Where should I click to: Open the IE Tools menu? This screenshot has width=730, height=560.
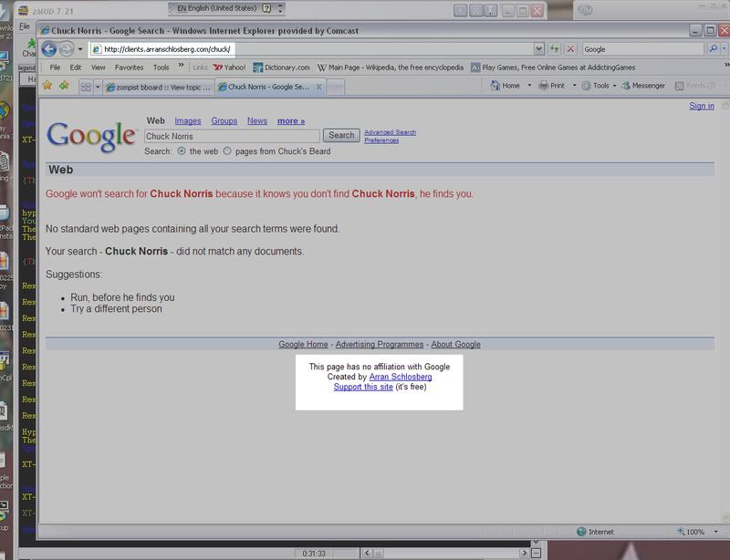click(x=162, y=67)
